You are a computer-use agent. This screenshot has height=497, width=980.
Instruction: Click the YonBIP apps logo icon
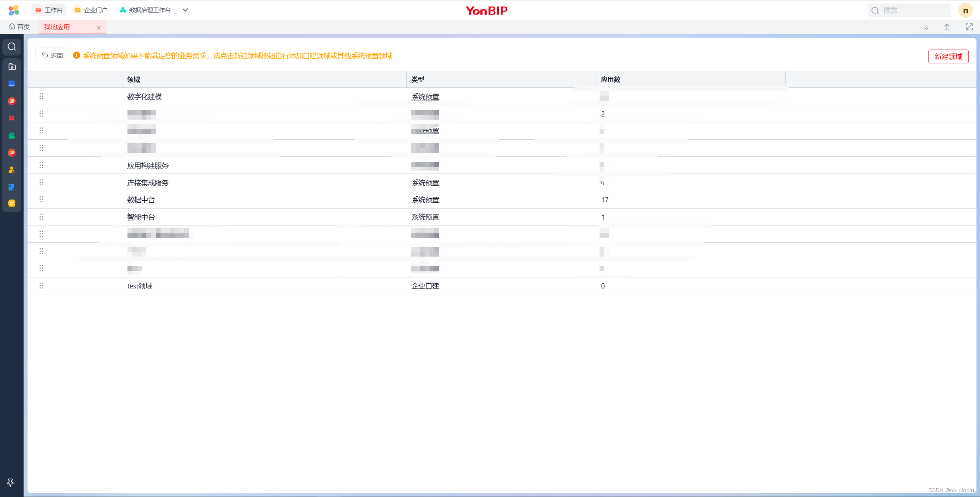click(x=13, y=10)
